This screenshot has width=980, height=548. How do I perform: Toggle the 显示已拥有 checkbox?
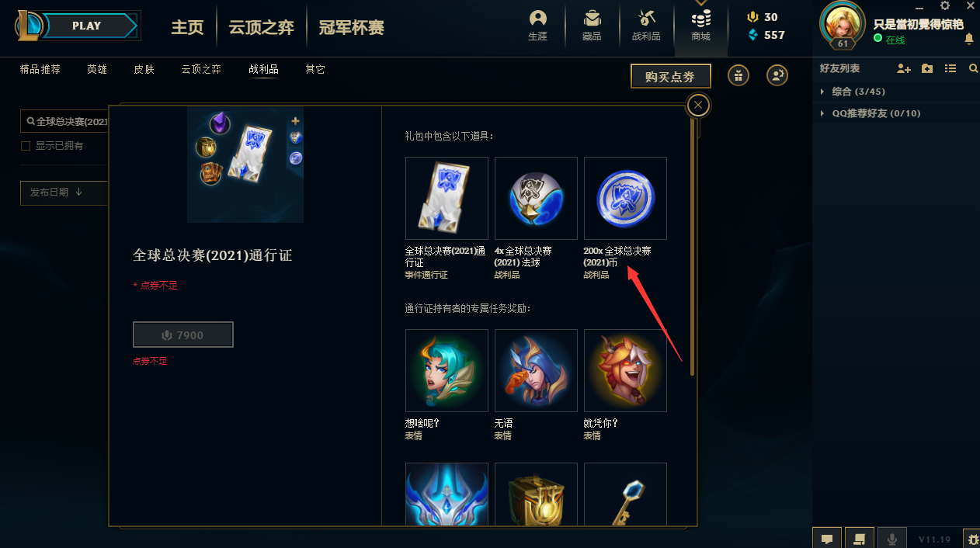click(x=26, y=146)
